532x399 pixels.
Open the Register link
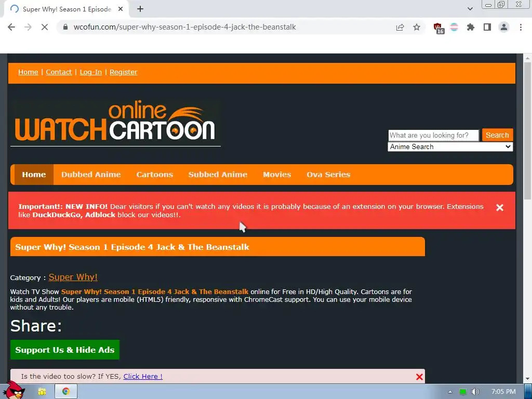pos(124,72)
